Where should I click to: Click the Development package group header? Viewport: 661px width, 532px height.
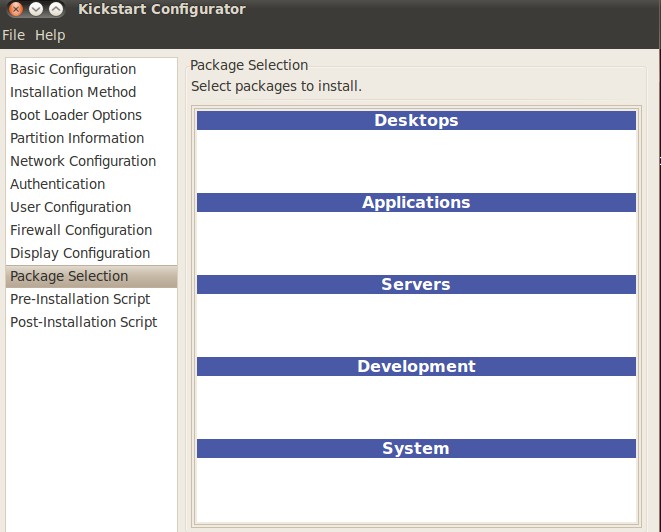(x=416, y=366)
